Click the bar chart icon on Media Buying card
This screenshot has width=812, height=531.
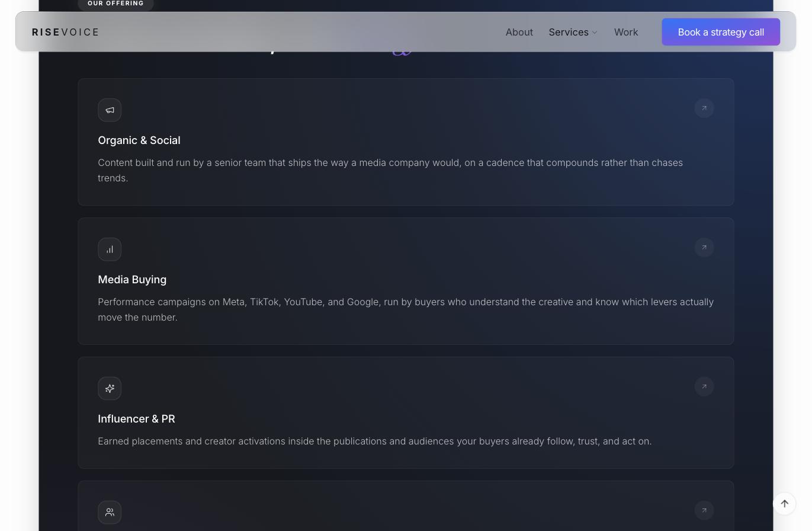(x=110, y=249)
